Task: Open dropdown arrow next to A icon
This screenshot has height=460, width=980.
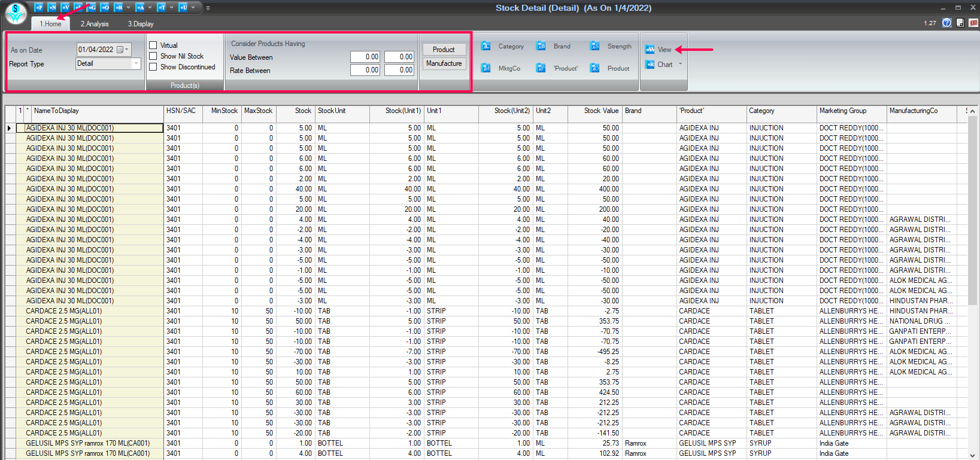Action: coord(150,8)
